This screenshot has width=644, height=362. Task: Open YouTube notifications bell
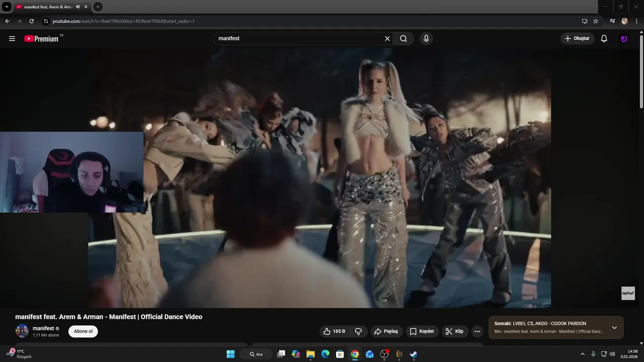604,39
